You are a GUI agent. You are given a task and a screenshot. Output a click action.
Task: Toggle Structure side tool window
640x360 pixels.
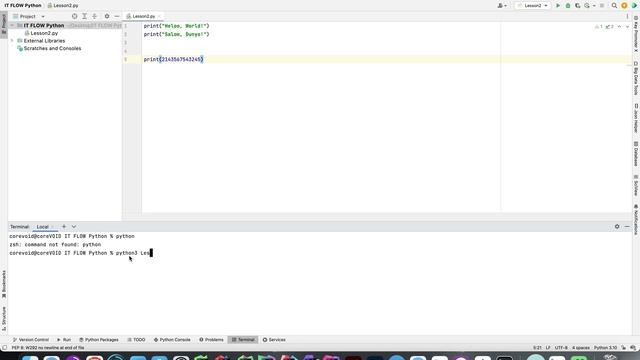coord(4,318)
